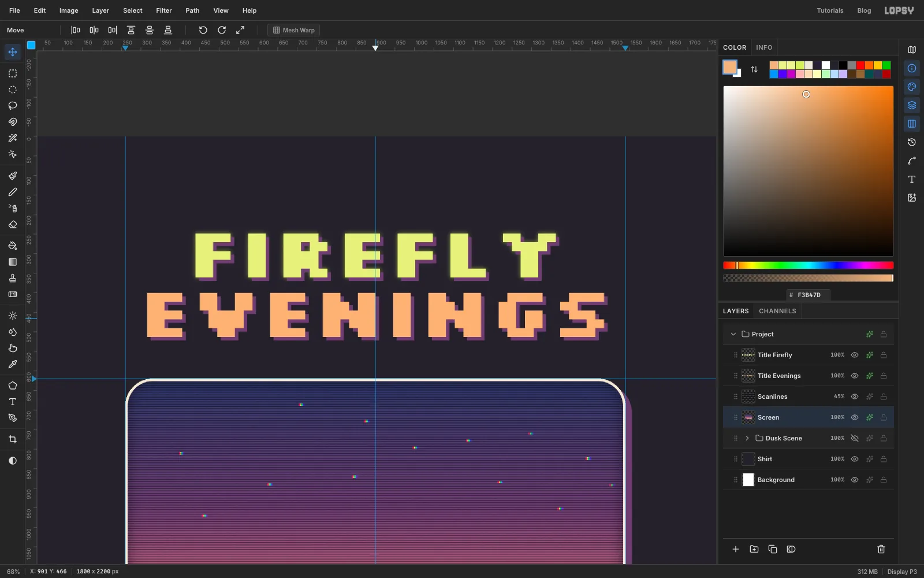This screenshot has height=578, width=924.
Task: Open the File menu
Action: (14, 10)
